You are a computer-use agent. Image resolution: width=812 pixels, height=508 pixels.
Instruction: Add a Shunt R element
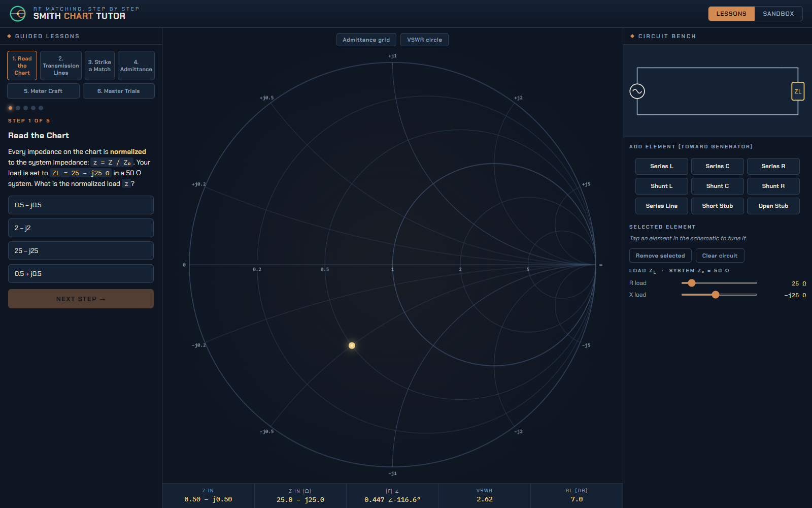[773, 186]
